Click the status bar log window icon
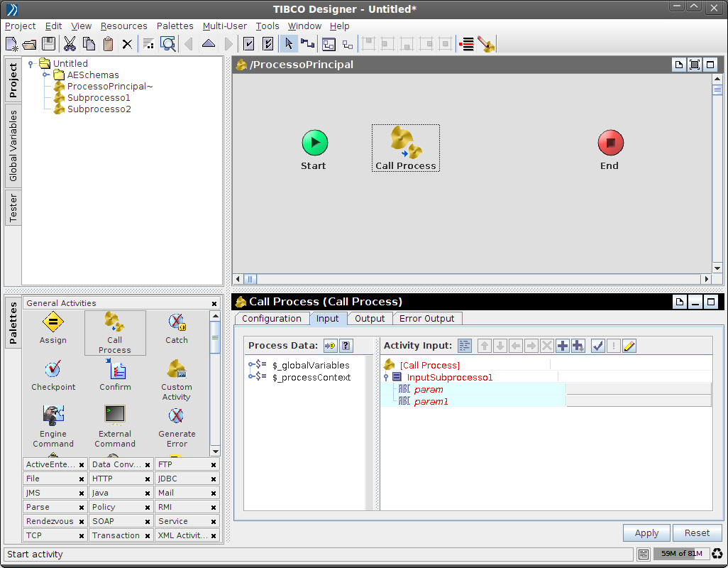This screenshot has width=728, height=568. [643, 554]
